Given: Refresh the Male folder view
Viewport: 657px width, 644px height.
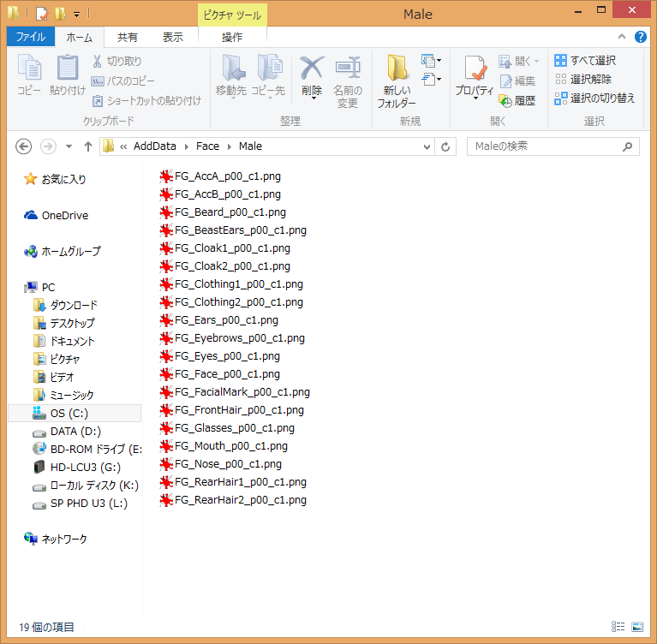Looking at the screenshot, I should coord(445,146).
